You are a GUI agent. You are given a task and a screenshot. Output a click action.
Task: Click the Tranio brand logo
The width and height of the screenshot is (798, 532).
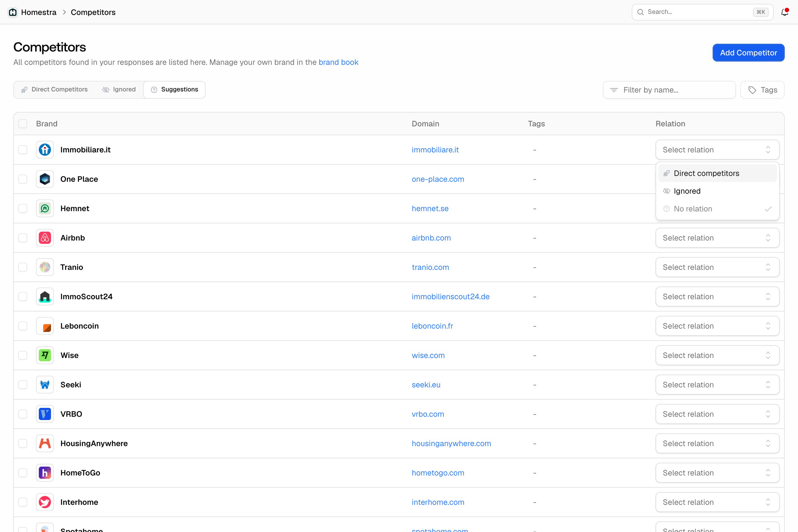[45, 267]
